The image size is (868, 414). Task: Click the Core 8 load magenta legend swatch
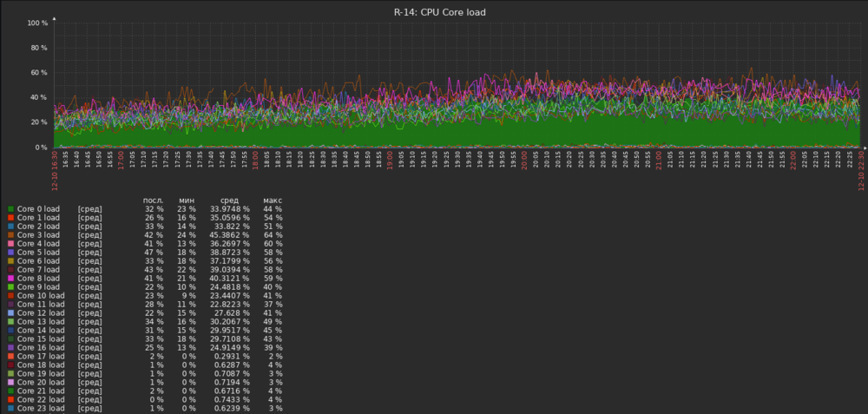(10, 279)
